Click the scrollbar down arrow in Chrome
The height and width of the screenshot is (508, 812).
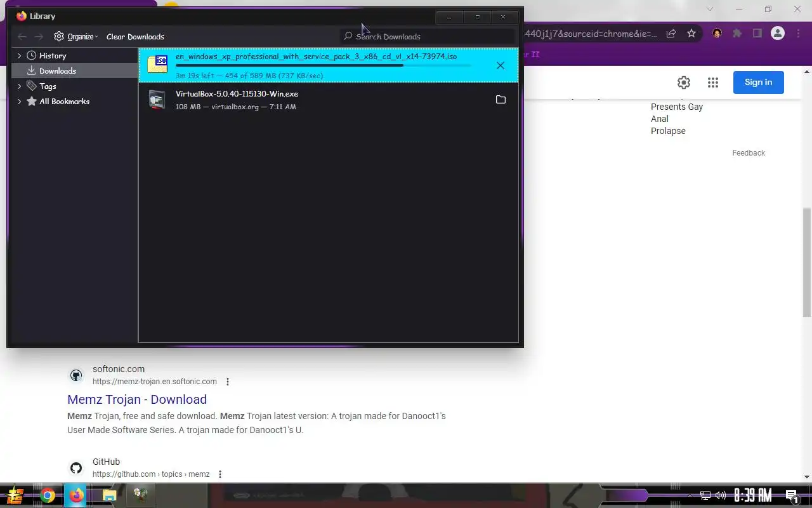pos(807,477)
